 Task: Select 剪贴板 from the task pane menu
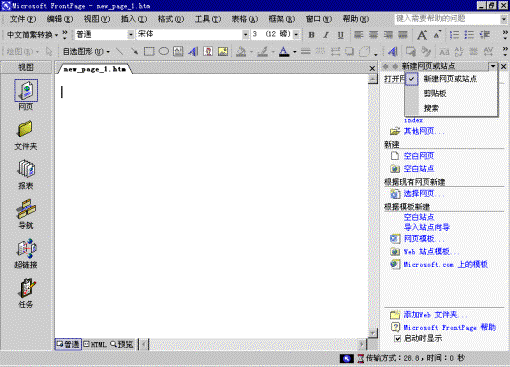coord(435,94)
